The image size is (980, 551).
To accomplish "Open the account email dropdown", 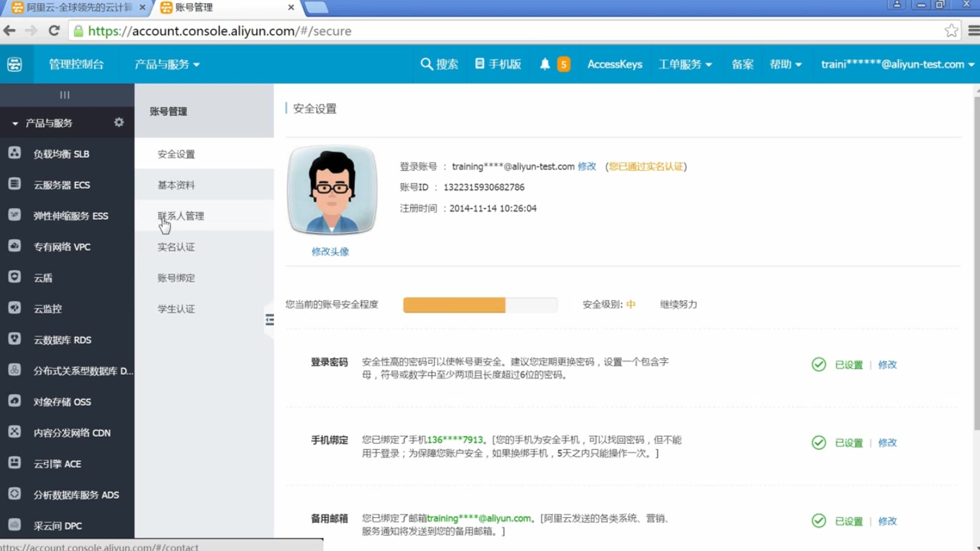I will pyautogui.click(x=897, y=64).
